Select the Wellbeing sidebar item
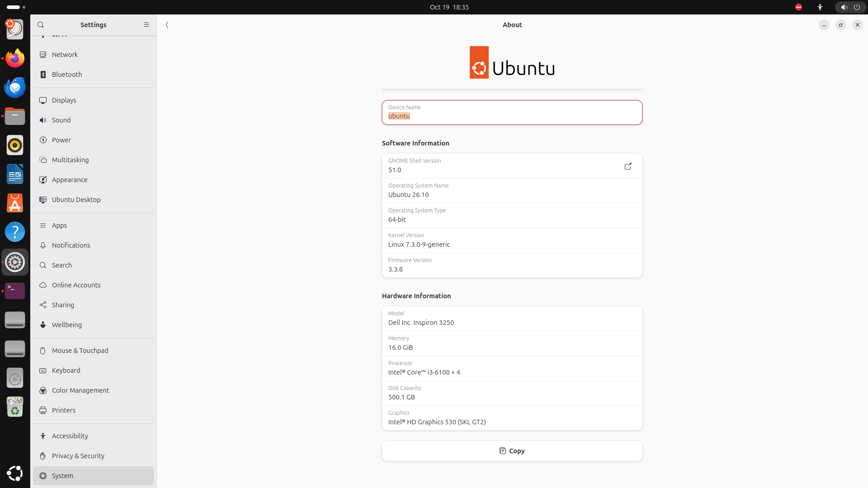The width and height of the screenshot is (868, 488). pos(94,325)
